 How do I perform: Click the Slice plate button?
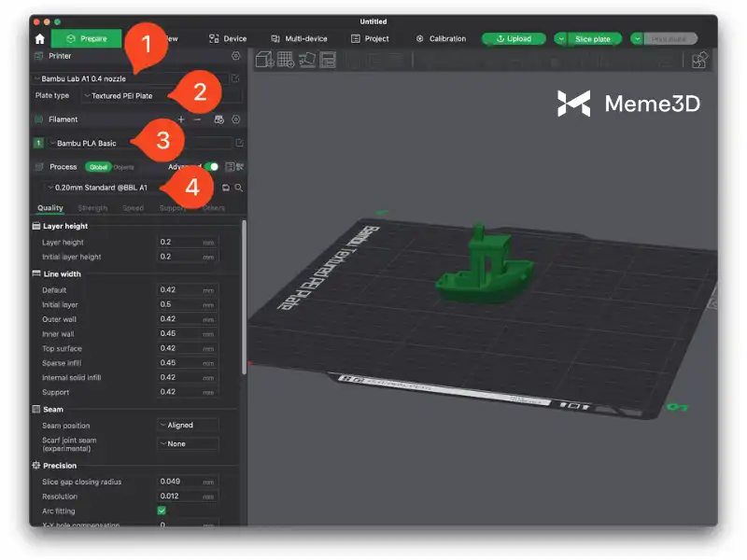pyautogui.click(x=593, y=39)
